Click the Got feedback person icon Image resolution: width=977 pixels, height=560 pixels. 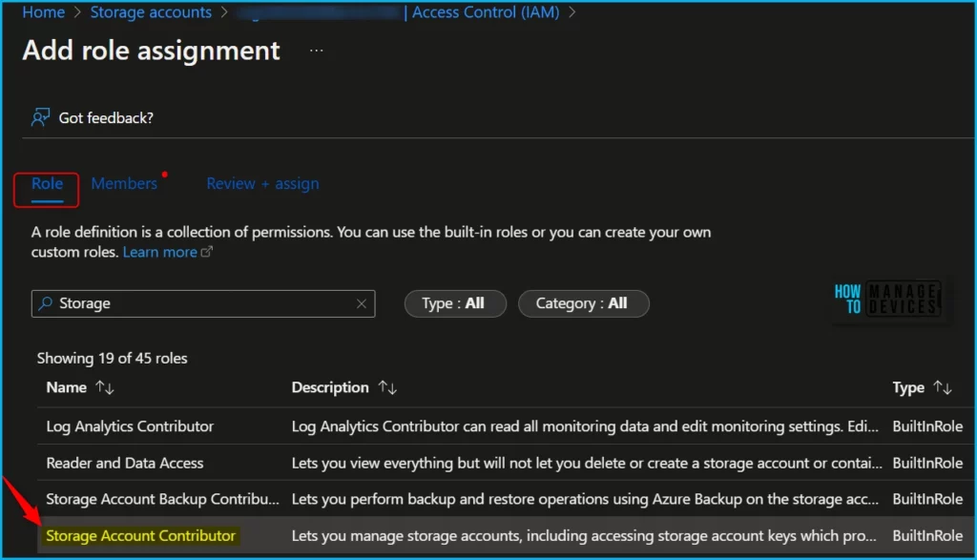(40, 117)
